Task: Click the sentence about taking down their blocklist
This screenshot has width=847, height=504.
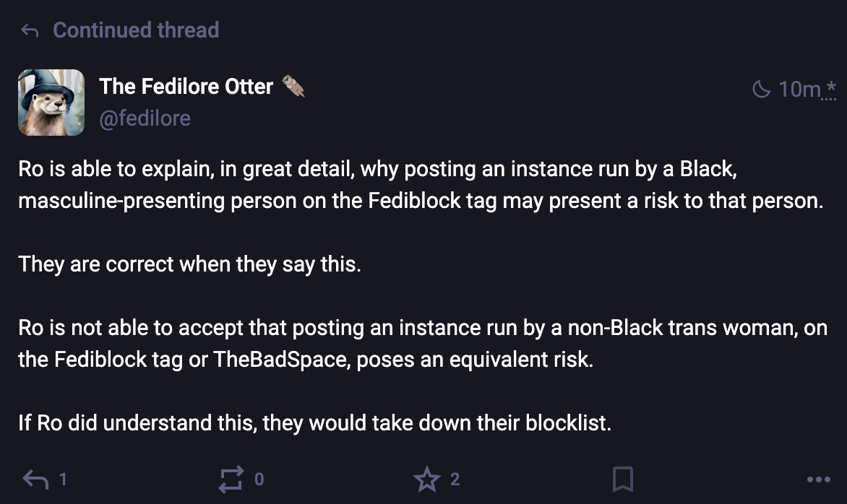Action: pyautogui.click(x=314, y=422)
